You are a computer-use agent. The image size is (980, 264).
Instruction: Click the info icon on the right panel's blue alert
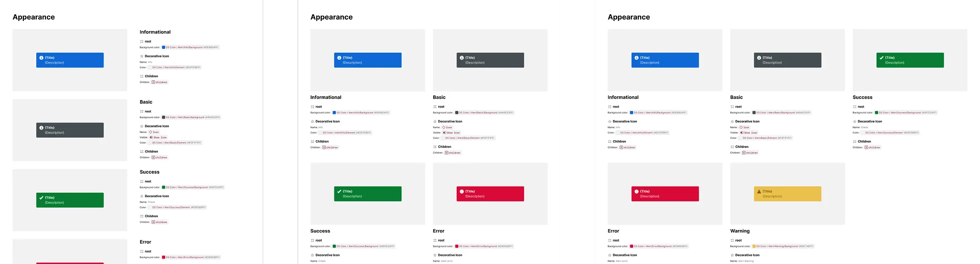click(636, 58)
